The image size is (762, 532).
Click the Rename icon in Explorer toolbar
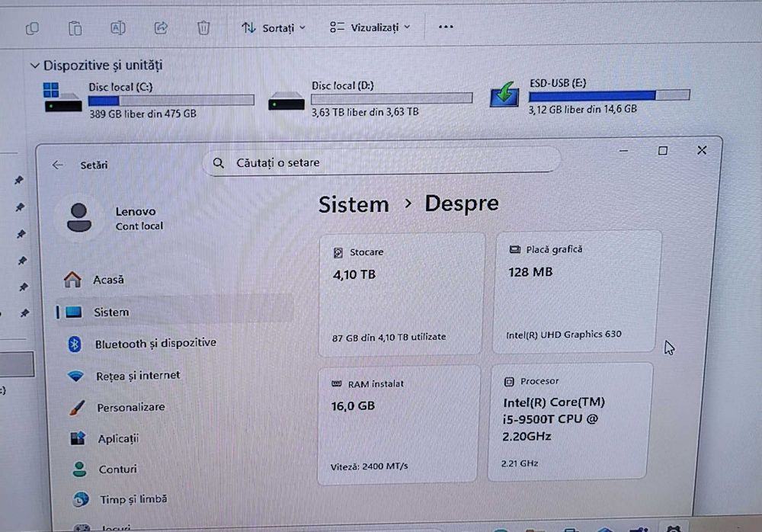point(117,28)
